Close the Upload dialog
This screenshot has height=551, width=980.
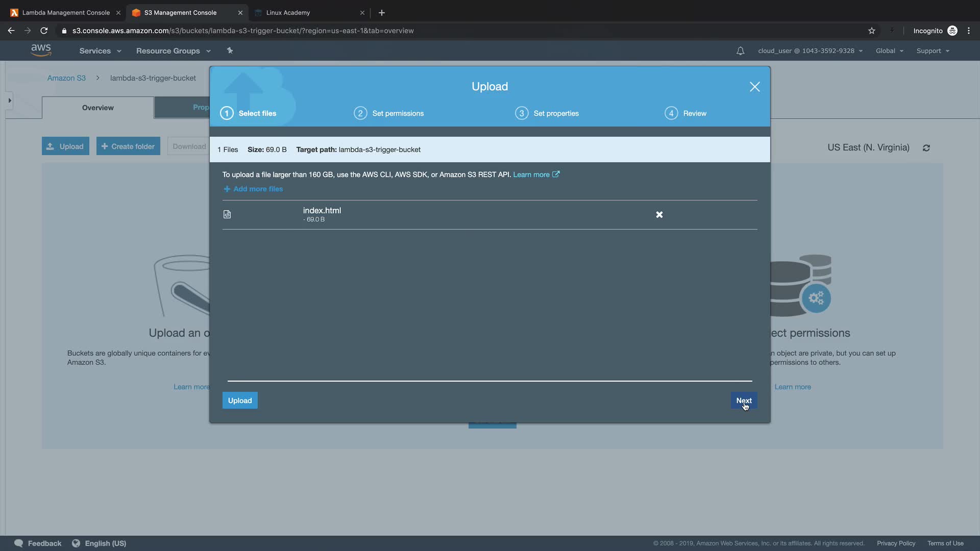click(754, 87)
